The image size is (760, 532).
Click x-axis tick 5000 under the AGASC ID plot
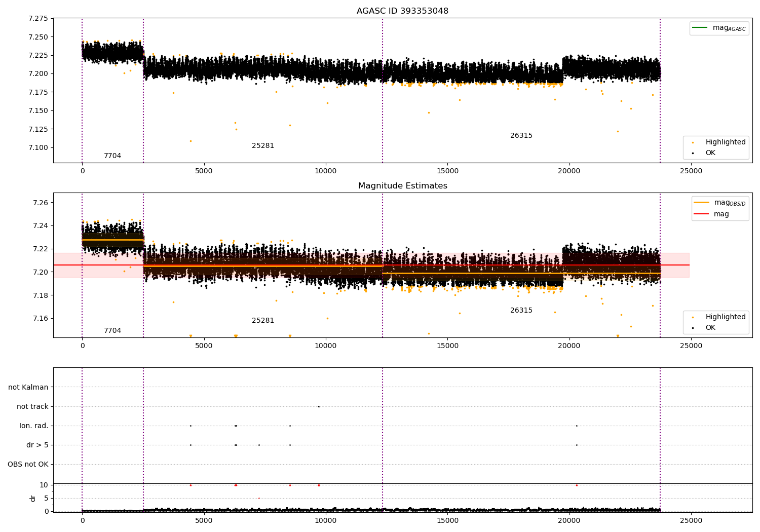point(204,171)
